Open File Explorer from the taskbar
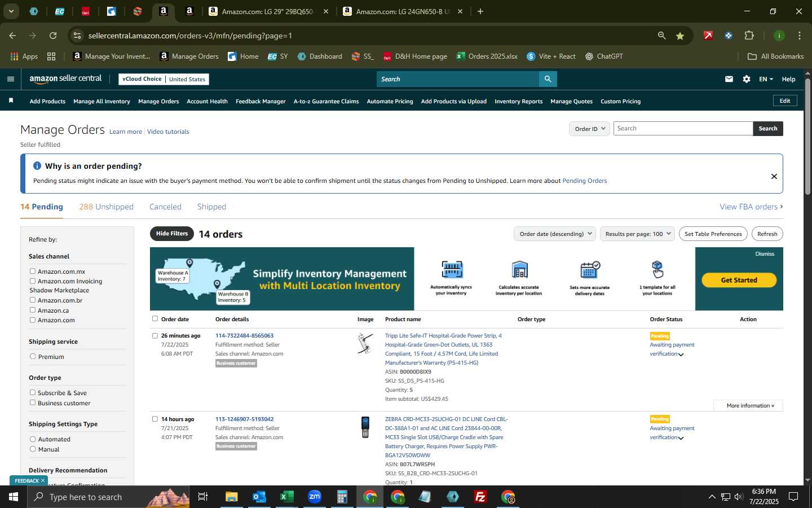Screen dimensions: 812x508 [232, 497]
